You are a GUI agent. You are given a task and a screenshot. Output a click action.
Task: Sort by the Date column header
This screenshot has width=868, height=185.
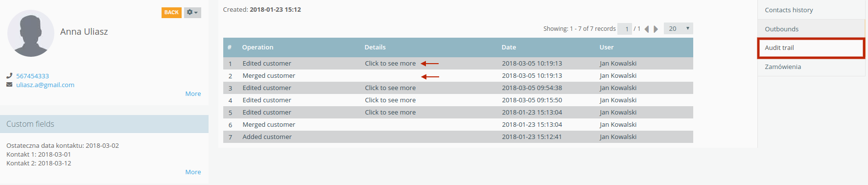(509, 47)
